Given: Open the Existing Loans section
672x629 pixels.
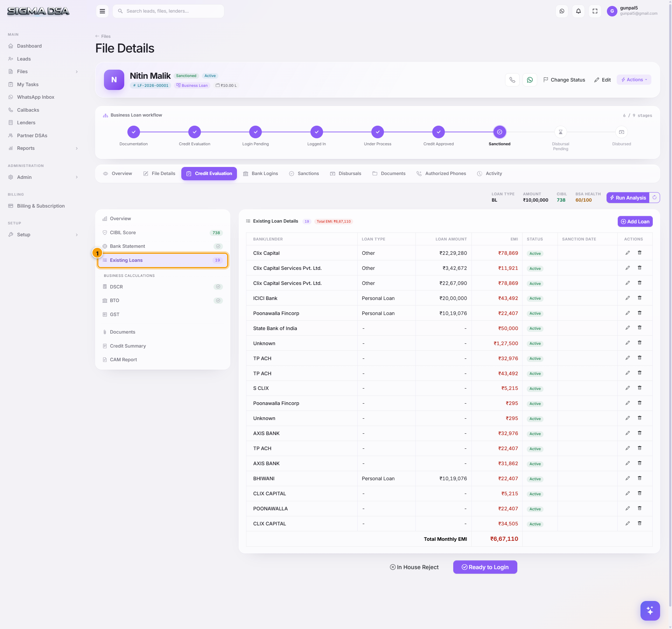Looking at the screenshot, I should [x=163, y=260].
